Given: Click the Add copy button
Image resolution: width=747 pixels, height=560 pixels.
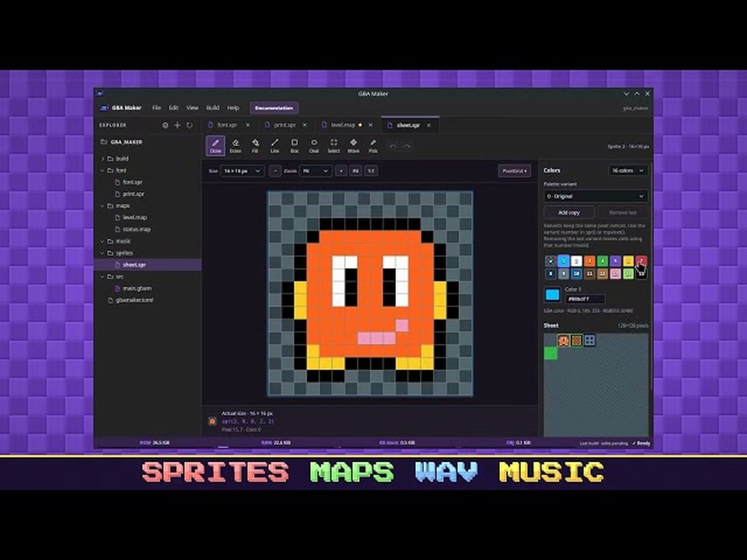Looking at the screenshot, I should tap(569, 212).
